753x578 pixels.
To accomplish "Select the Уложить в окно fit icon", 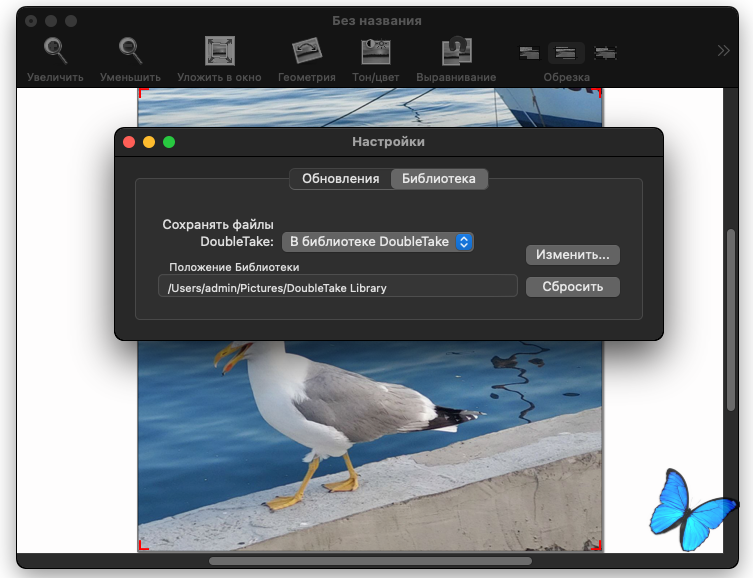I will pos(219,51).
